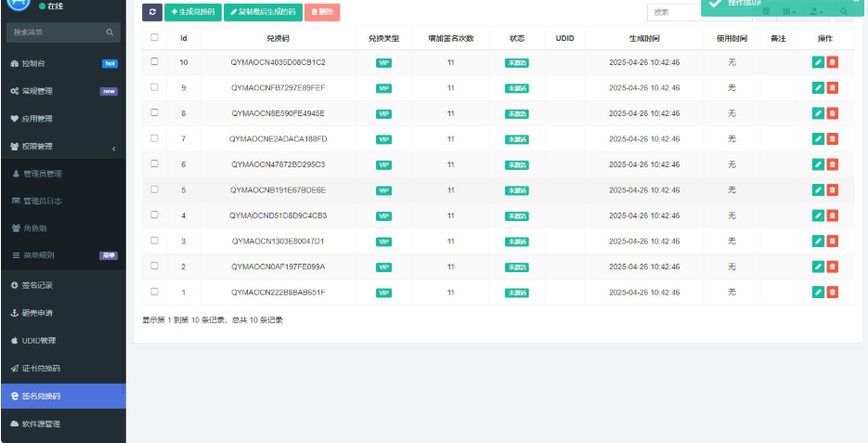The image size is (868, 443).
Task: Collapse the 权限管理 chevron arrow
Action: (114, 149)
